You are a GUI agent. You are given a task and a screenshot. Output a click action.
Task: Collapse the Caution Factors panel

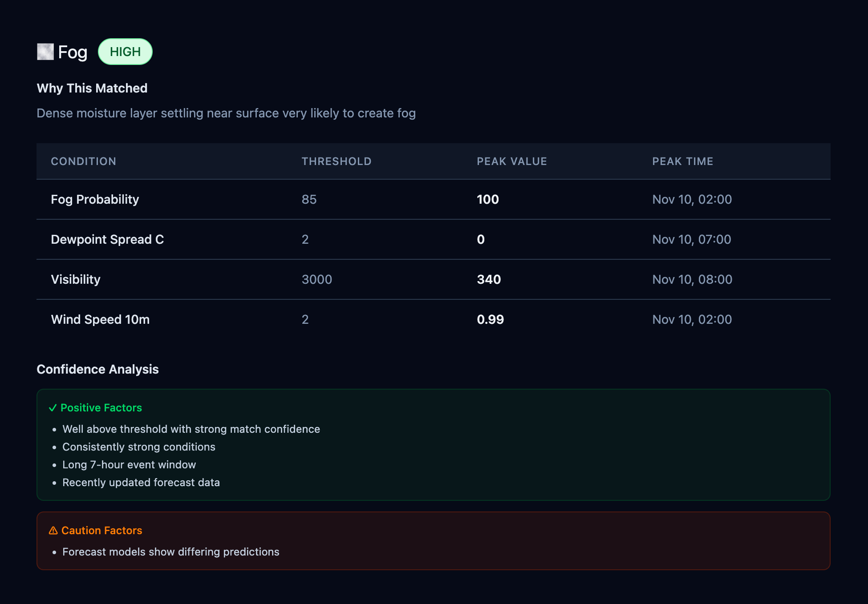click(x=101, y=530)
